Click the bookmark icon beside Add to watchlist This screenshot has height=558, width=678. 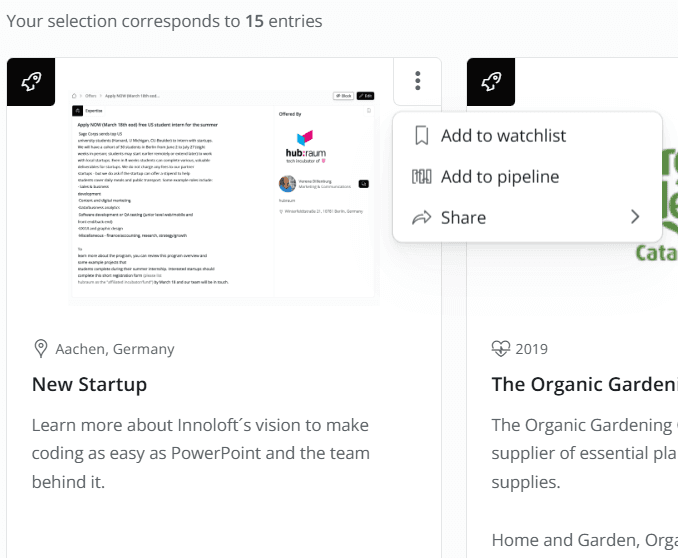click(x=422, y=136)
